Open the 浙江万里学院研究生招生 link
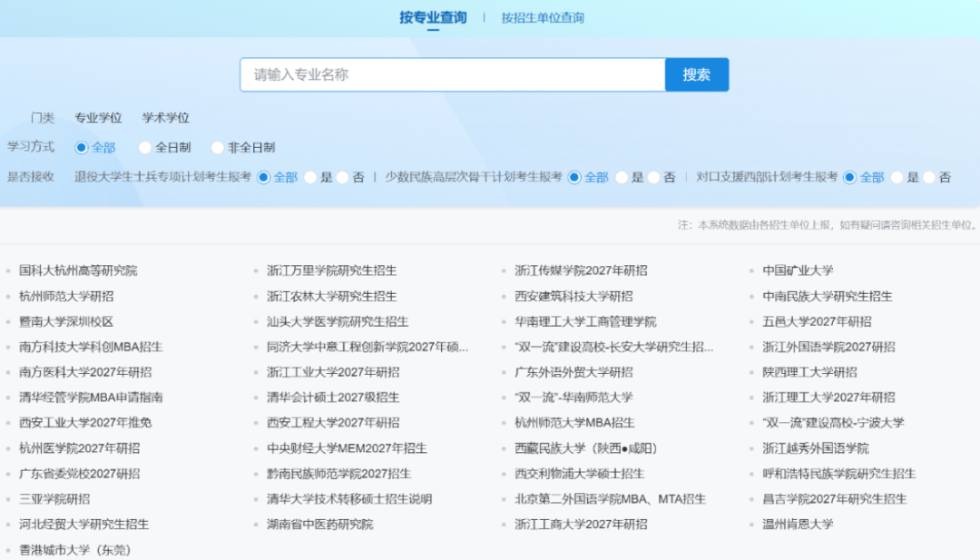The width and height of the screenshot is (980, 560). pyautogui.click(x=332, y=270)
